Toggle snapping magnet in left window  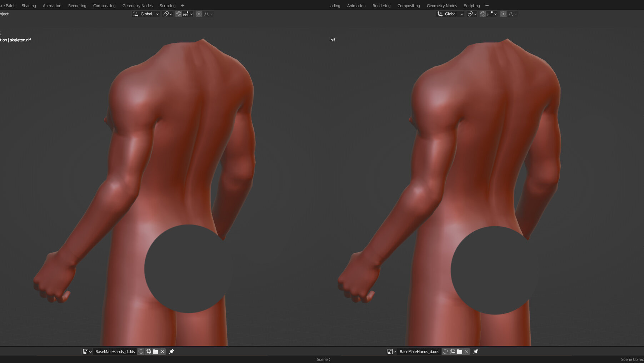pyautogui.click(x=179, y=14)
